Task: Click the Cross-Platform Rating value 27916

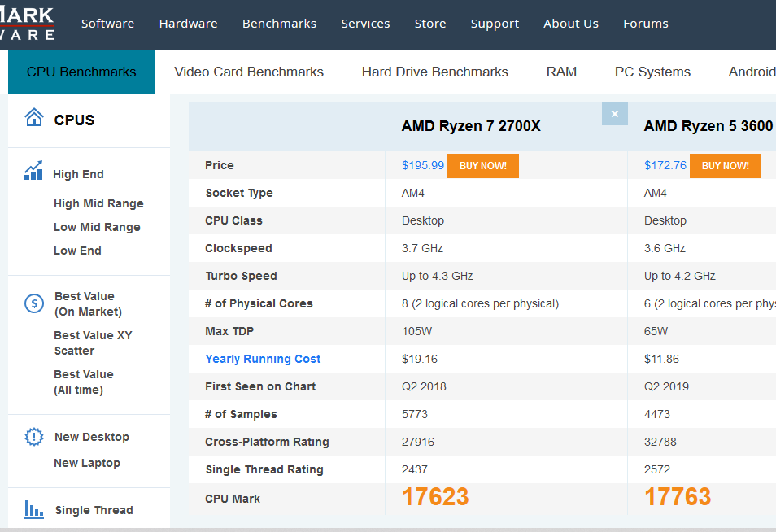Action: [x=418, y=442]
